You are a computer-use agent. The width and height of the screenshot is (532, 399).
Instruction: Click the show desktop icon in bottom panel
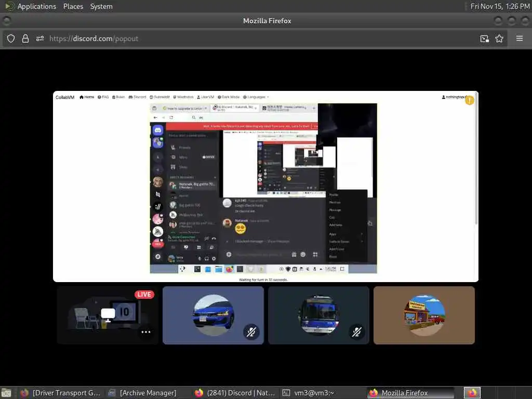pos(6,393)
